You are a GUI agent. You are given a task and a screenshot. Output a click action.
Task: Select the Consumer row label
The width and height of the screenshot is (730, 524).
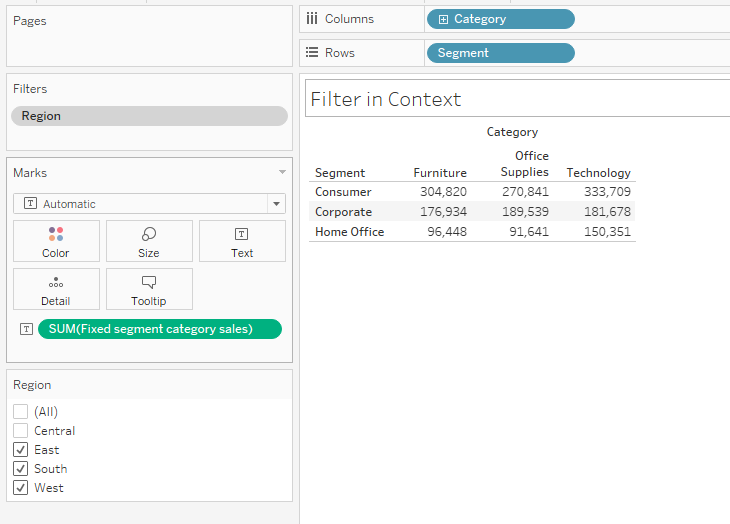tap(343, 192)
